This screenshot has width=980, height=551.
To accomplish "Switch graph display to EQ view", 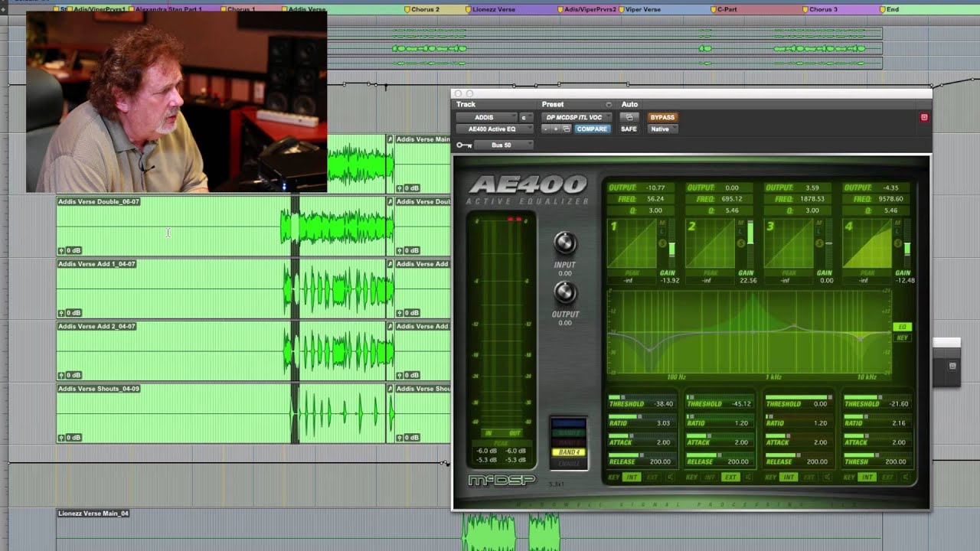I will [902, 328].
